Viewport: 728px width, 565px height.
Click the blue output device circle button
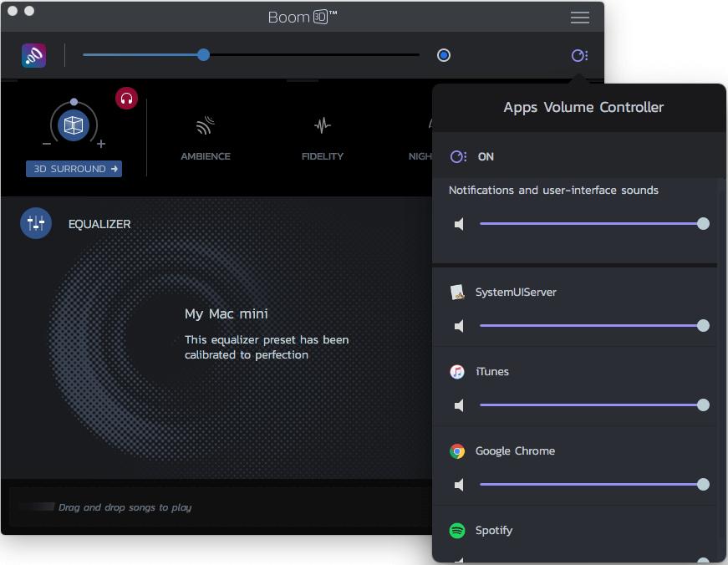point(444,55)
